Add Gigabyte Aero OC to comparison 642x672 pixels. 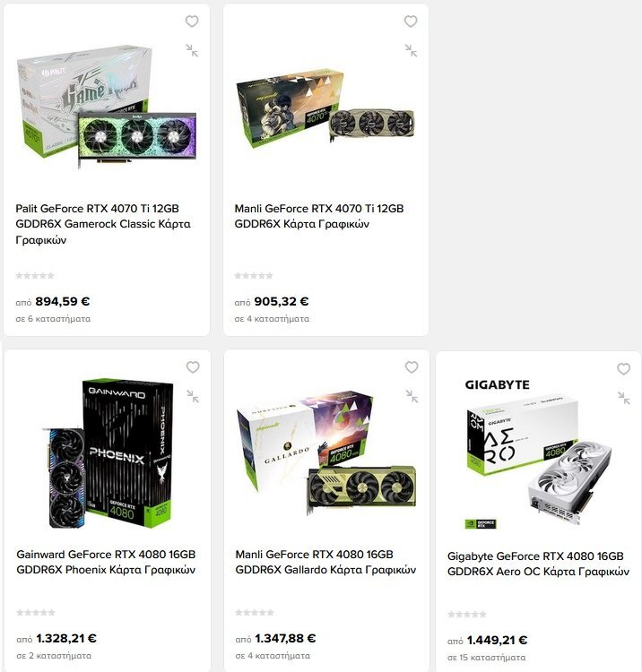(623, 398)
